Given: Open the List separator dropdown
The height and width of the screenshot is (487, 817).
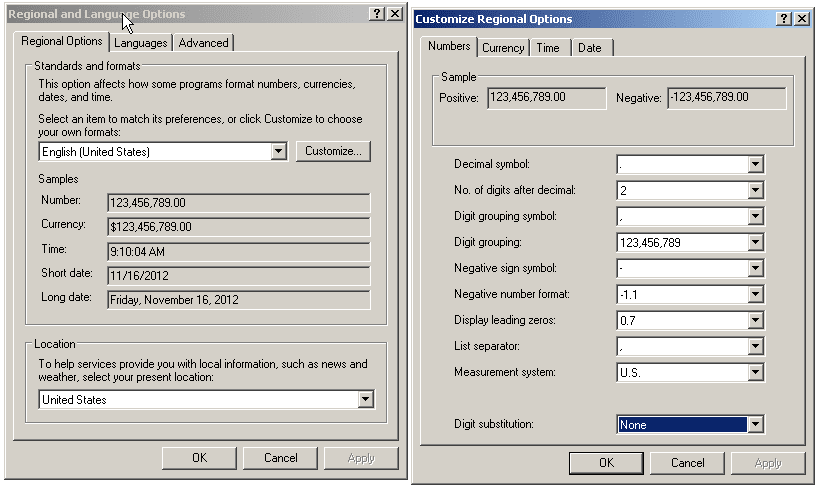Looking at the screenshot, I should [755, 347].
